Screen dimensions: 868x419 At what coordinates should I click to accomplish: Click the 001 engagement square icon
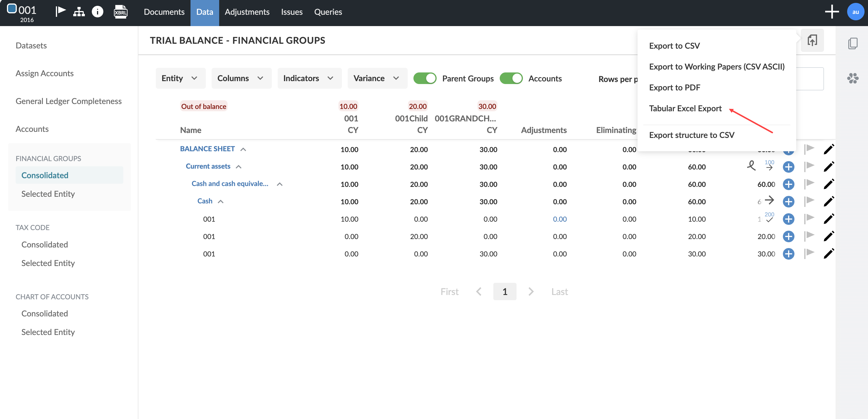[12, 8]
